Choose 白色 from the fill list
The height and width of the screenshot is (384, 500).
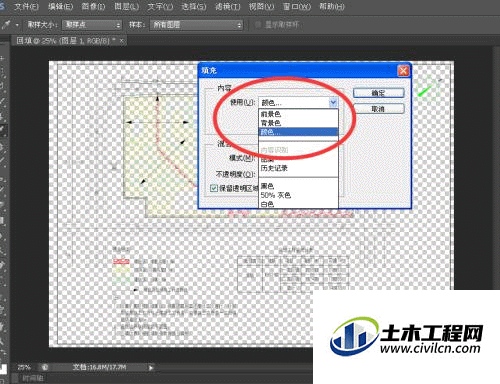pyautogui.click(x=299, y=204)
